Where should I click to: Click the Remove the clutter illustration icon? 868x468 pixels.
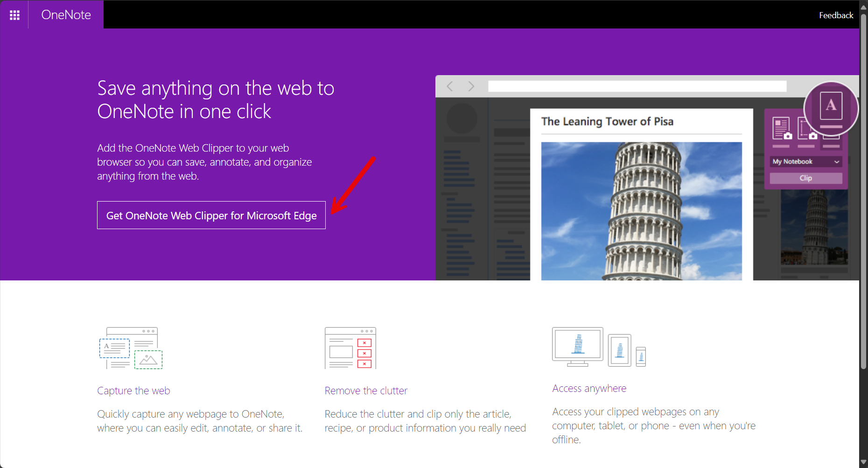(350, 348)
